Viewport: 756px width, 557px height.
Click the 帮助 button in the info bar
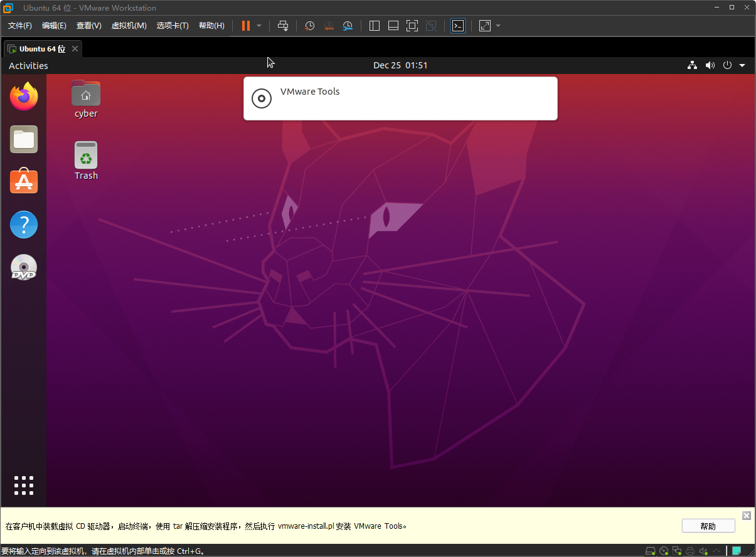coord(708,526)
